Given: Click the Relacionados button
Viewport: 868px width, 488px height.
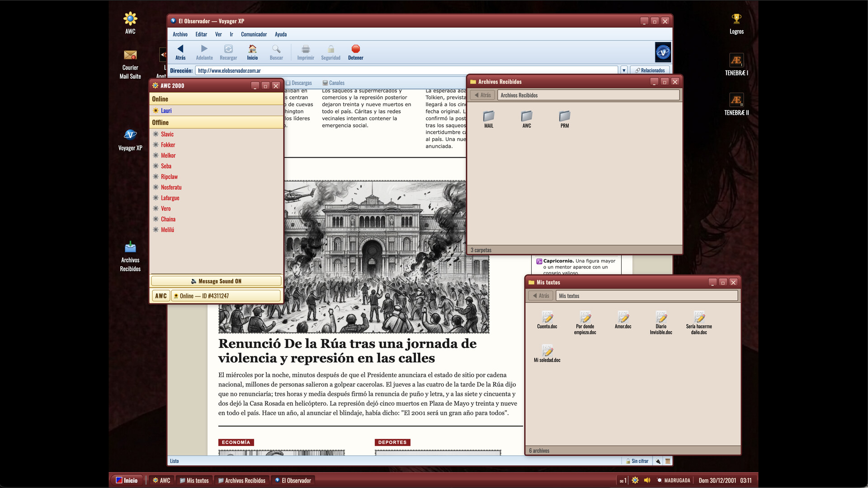Looking at the screenshot, I should 650,70.
